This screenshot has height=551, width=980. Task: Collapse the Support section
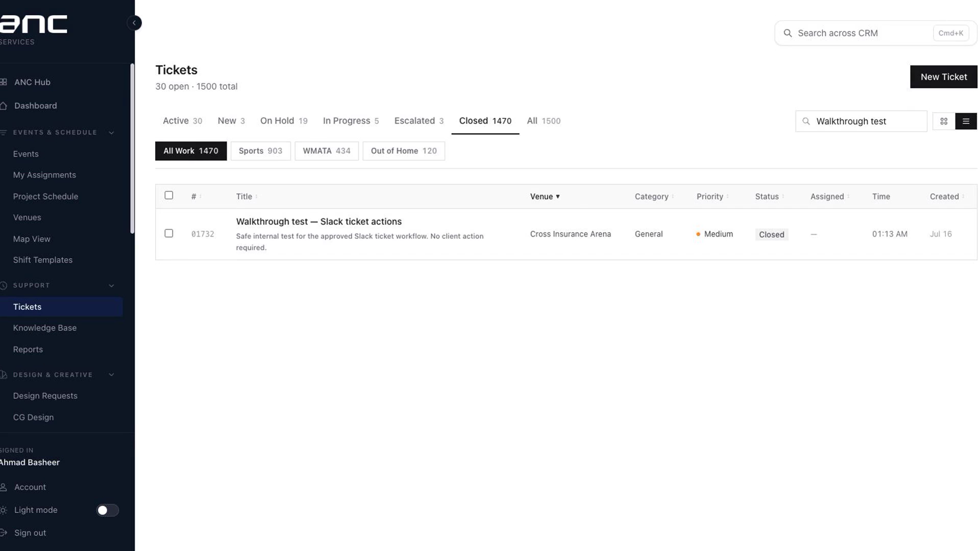(111, 286)
